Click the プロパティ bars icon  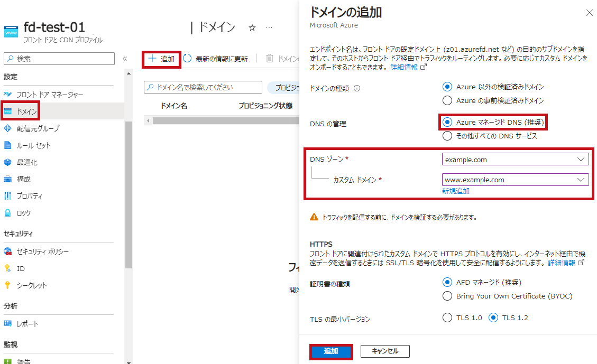(7, 195)
